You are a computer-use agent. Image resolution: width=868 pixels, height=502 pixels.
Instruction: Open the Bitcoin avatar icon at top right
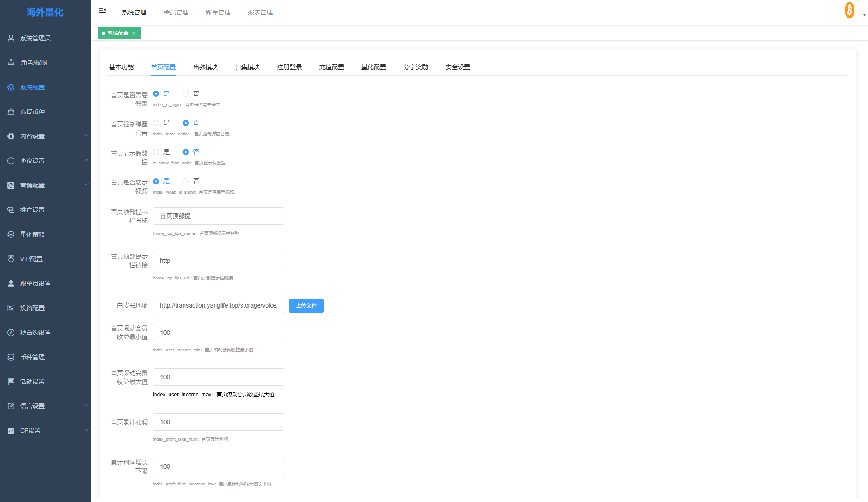pyautogui.click(x=849, y=10)
